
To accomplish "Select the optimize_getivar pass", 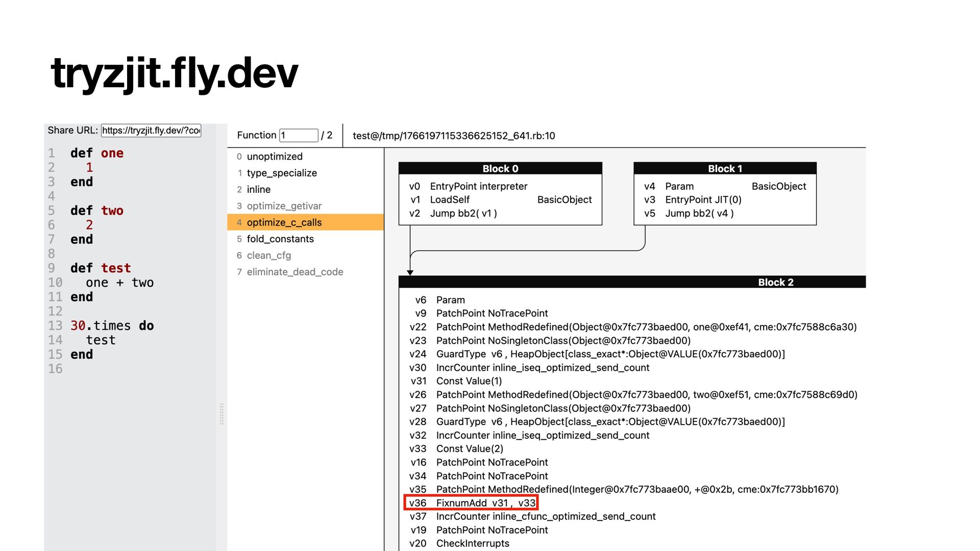I will tap(284, 206).
